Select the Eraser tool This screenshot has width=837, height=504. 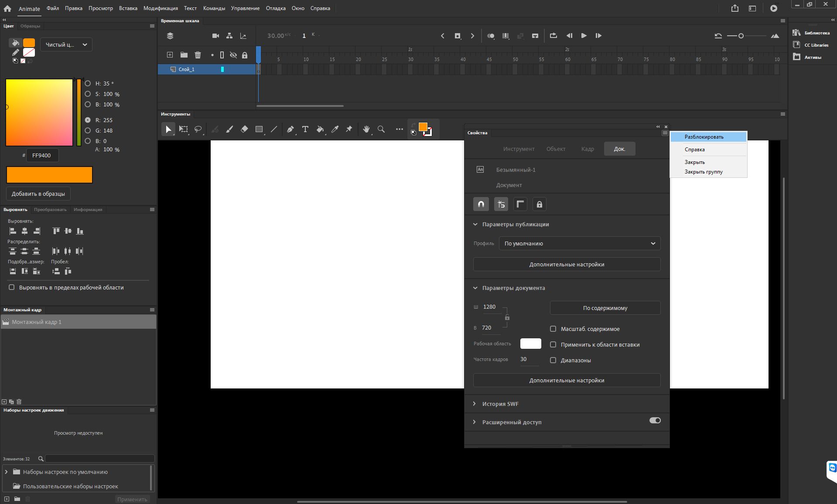244,129
